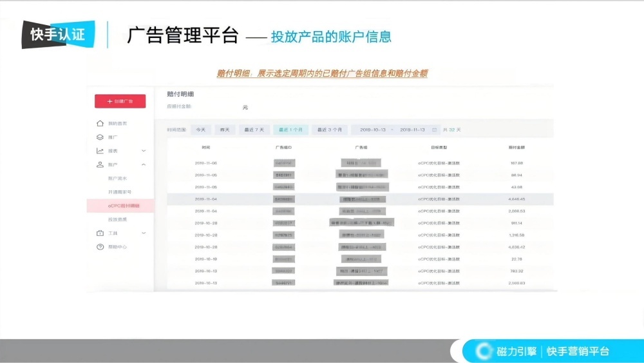Image resolution: width=644 pixels, height=363 pixels.
Task: Click the question mark icon for 帮助中心
Action: point(100,247)
